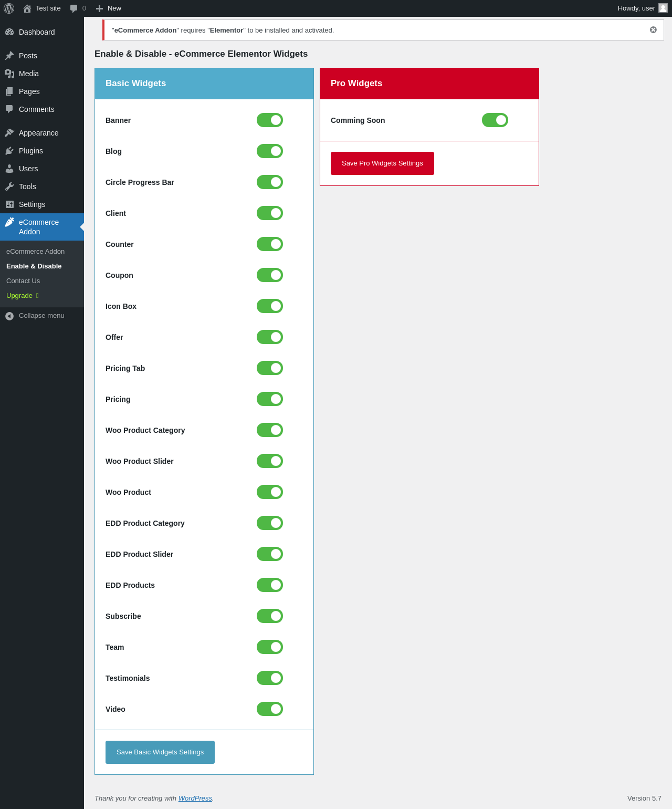672x809 pixels.
Task: Click the WordPress logo icon
Action: 9,8
